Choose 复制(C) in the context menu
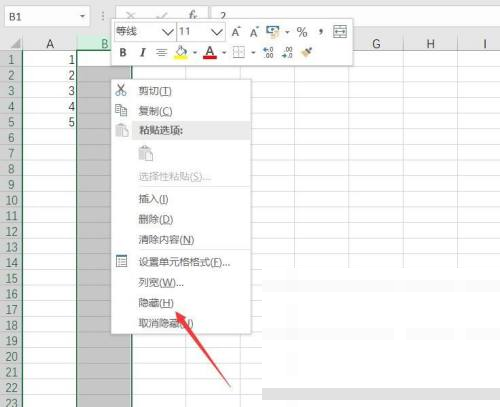This screenshot has height=407, width=500. 155,111
